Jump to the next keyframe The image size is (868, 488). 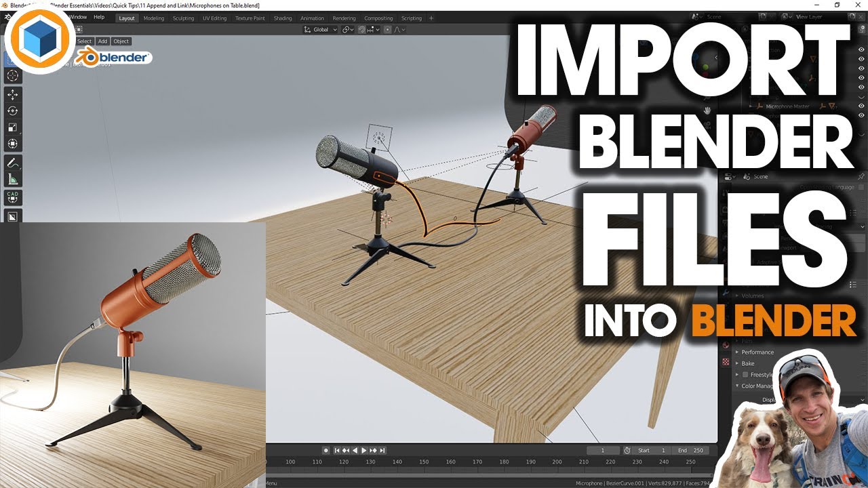(373, 450)
